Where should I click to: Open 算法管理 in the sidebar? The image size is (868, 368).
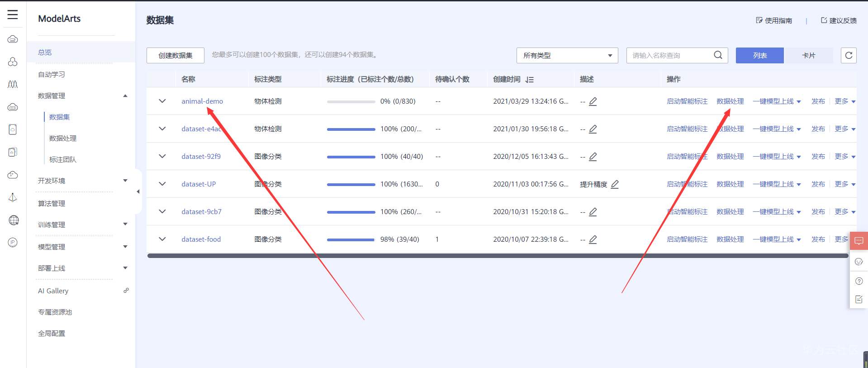[x=52, y=203]
